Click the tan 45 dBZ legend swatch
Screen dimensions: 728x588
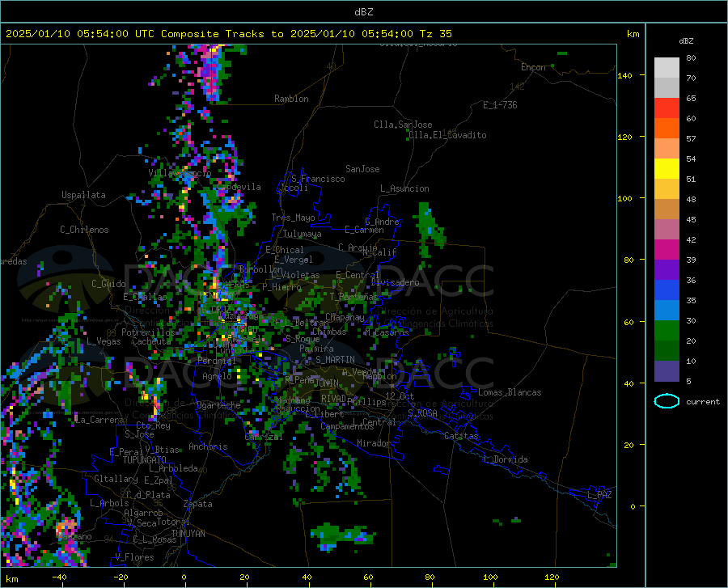[x=667, y=209]
